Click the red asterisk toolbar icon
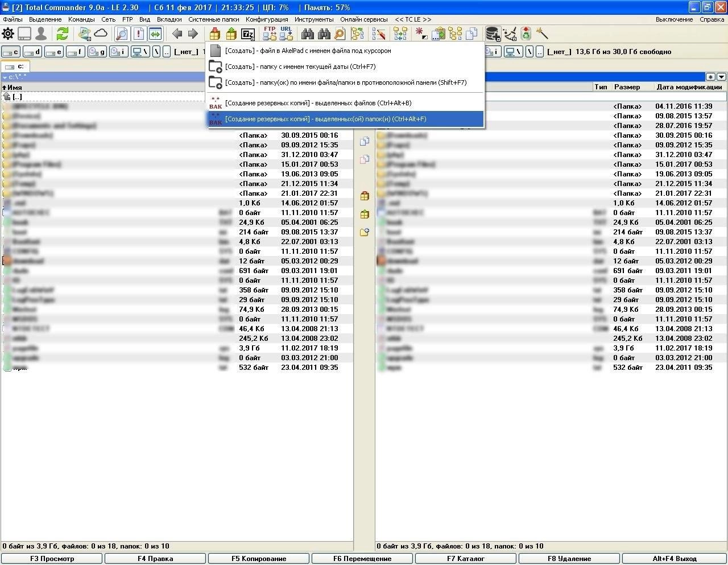This screenshot has height=565, width=728. click(421, 34)
